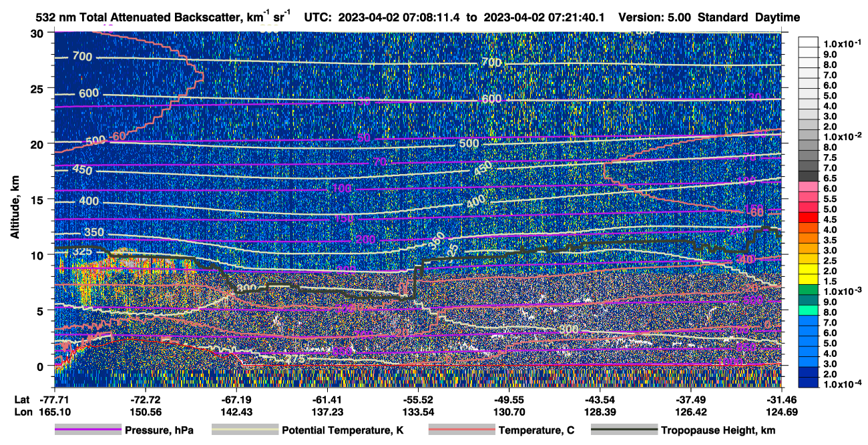Click the 'Daytime' word in the header
Image resolution: width=868 pixels, height=445 pixels.
[x=777, y=17]
